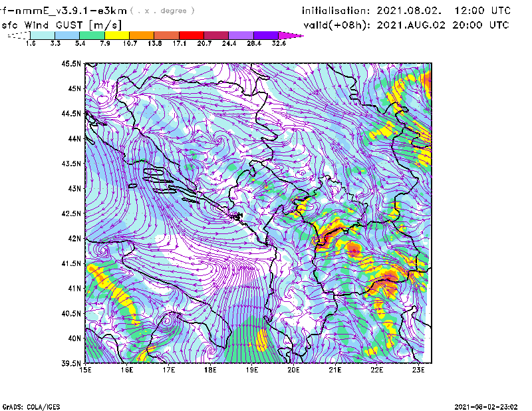Click the 44.5N latitude label
This screenshot has height=411, width=532.
pyautogui.click(x=71, y=113)
